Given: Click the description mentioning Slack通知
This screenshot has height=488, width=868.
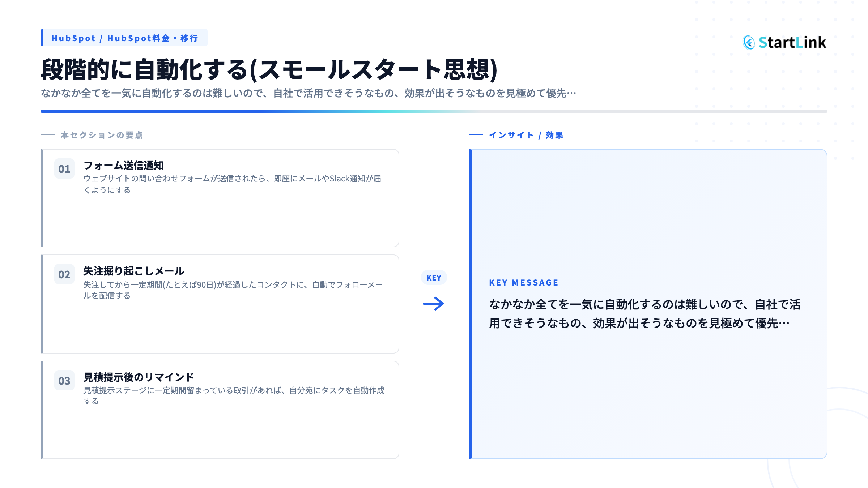Looking at the screenshot, I should (232, 184).
